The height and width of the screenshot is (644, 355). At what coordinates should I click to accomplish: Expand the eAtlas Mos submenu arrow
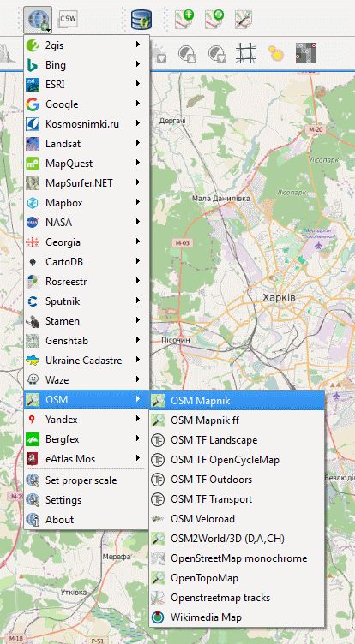138,458
